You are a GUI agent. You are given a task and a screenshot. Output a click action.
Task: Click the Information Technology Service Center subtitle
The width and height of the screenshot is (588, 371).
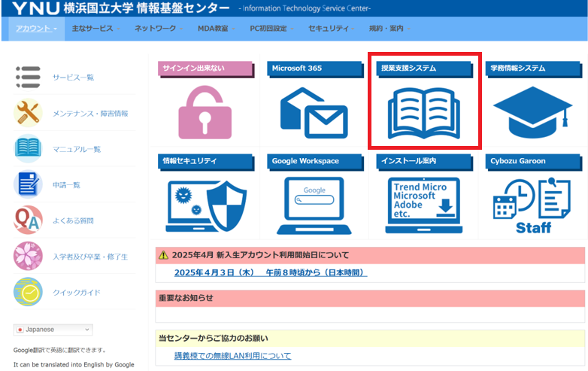click(x=305, y=8)
